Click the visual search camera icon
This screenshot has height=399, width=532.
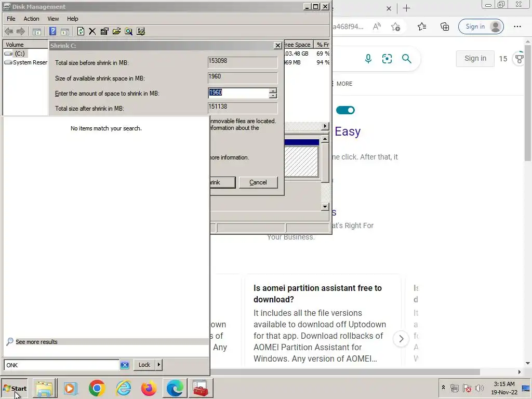pos(387,59)
